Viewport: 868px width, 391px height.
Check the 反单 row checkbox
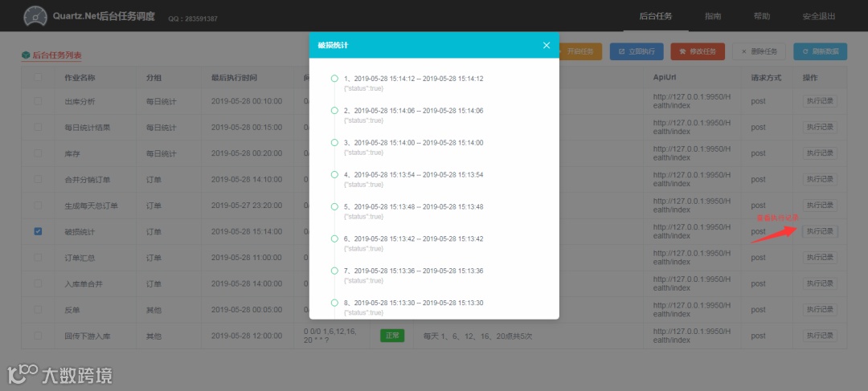pos(39,310)
